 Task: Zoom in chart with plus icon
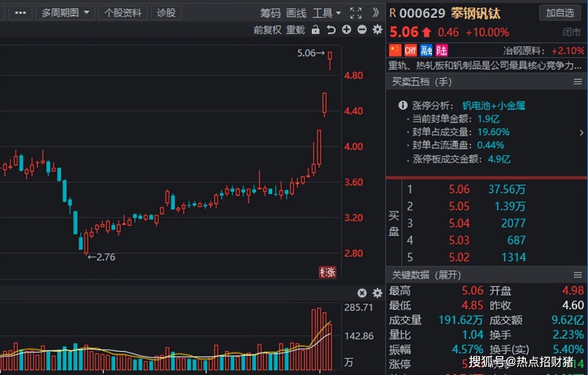click(x=346, y=30)
